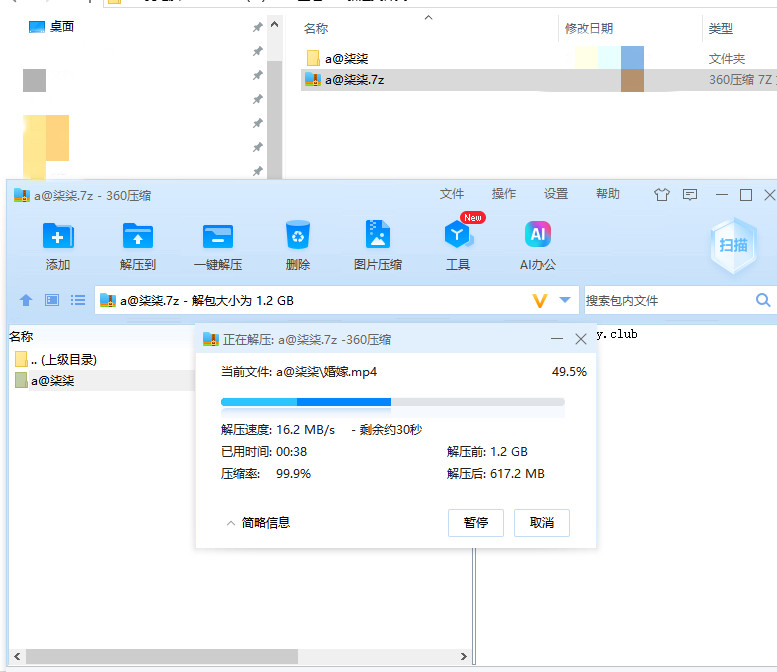Open the feedback message icon in title bar

click(690, 195)
